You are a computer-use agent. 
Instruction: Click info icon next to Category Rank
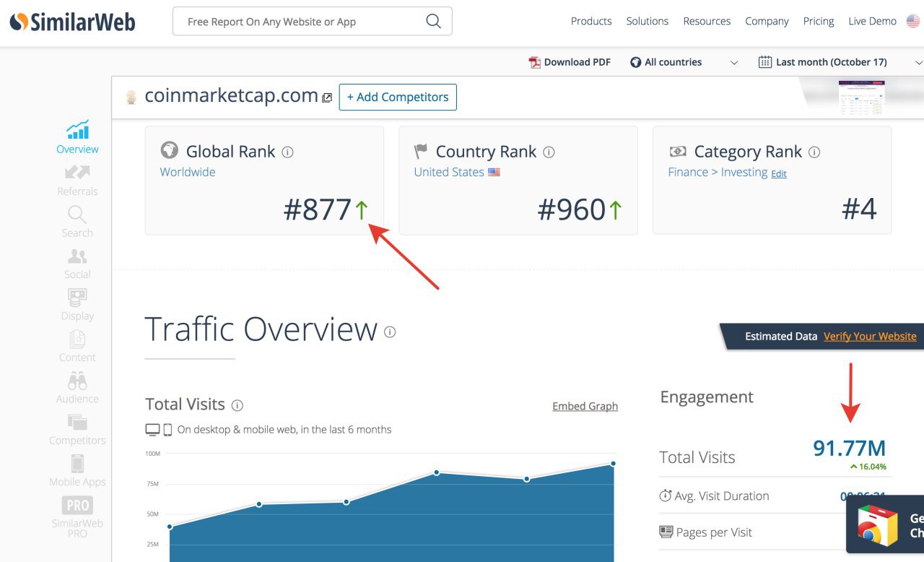click(814, 152)
